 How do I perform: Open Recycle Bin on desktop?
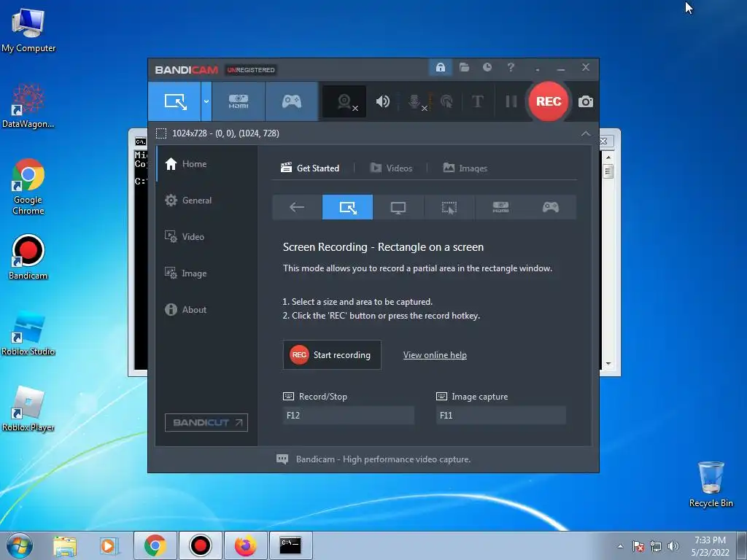[711, 484]
